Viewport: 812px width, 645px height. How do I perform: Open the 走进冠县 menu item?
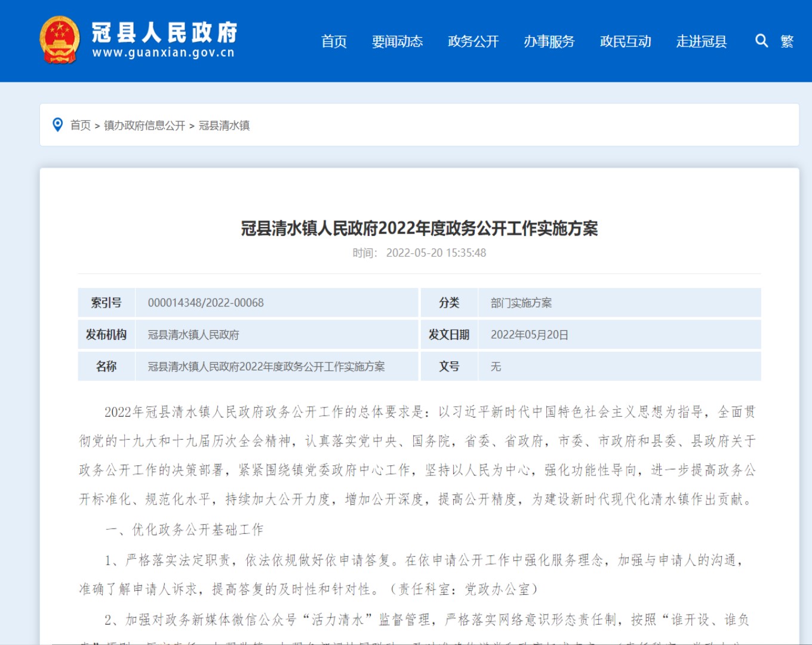(x=702, y=41)
